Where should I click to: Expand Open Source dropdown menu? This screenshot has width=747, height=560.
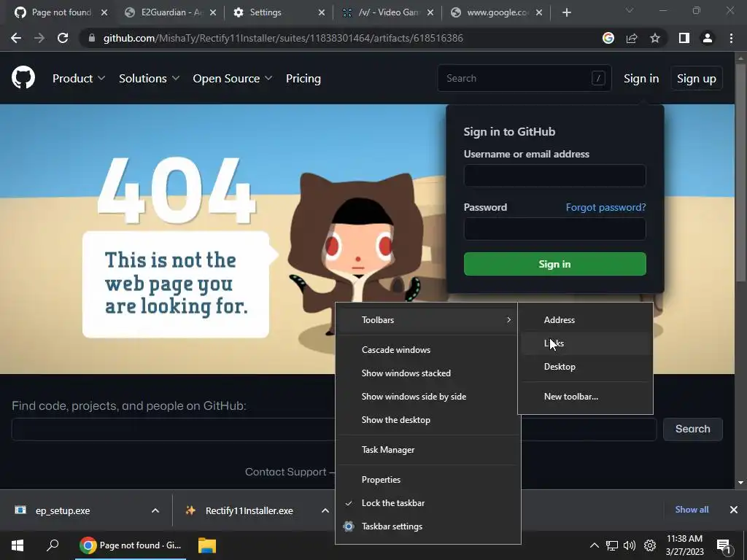pyautogui.click(x=233, y=79)
